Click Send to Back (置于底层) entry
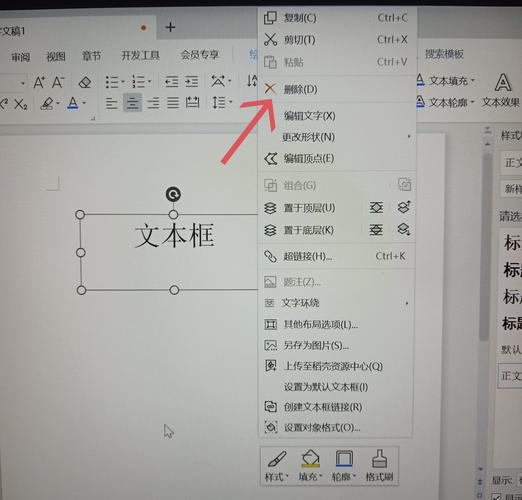This screenshot has height=500, width=522. point(309,230)
